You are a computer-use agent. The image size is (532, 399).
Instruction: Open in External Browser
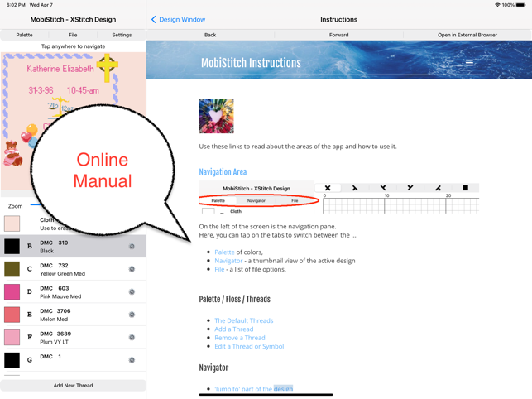pos(467,35)
